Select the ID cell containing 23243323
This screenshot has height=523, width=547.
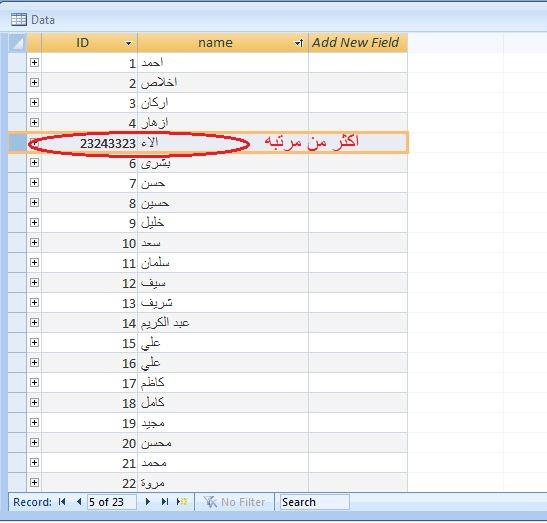coord(89,143)
